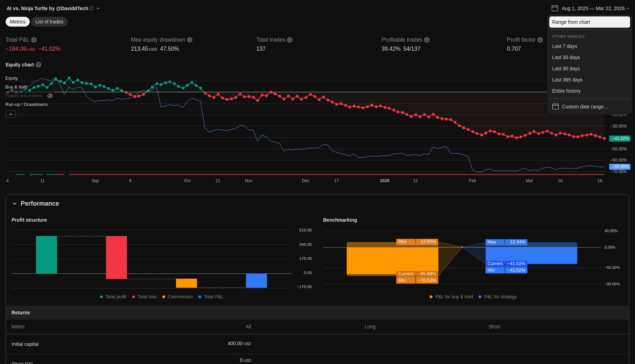
Task: Click the Max equity drawdown info icon
Action: (190, 40)
